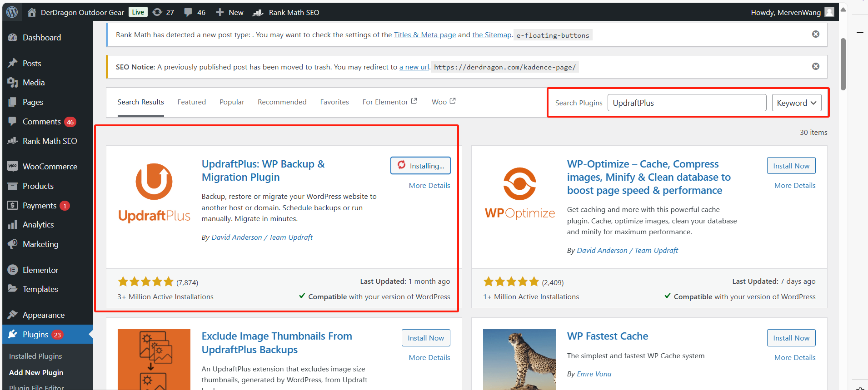This screenshot has width=868, height=390.
Task: Switch to the Featured plugins tab
Action: pos(191,102)
